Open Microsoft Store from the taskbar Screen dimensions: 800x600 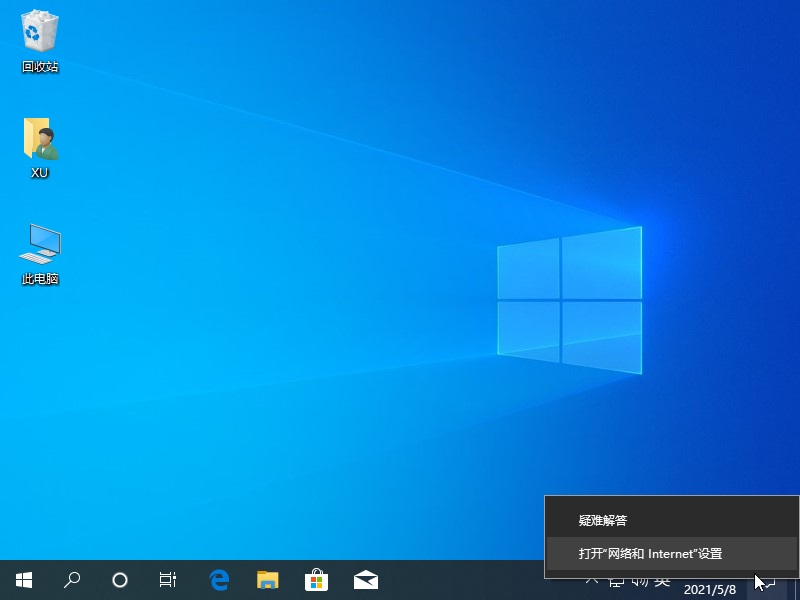pyautogui.click(x=316, y=579)
